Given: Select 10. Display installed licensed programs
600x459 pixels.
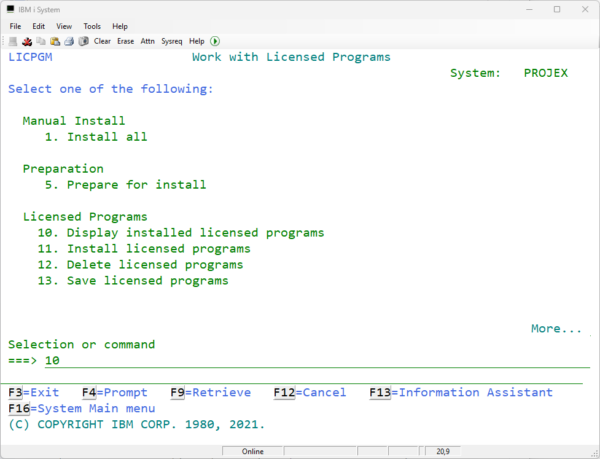Looking at the screenshot, I should click(181, 233).
